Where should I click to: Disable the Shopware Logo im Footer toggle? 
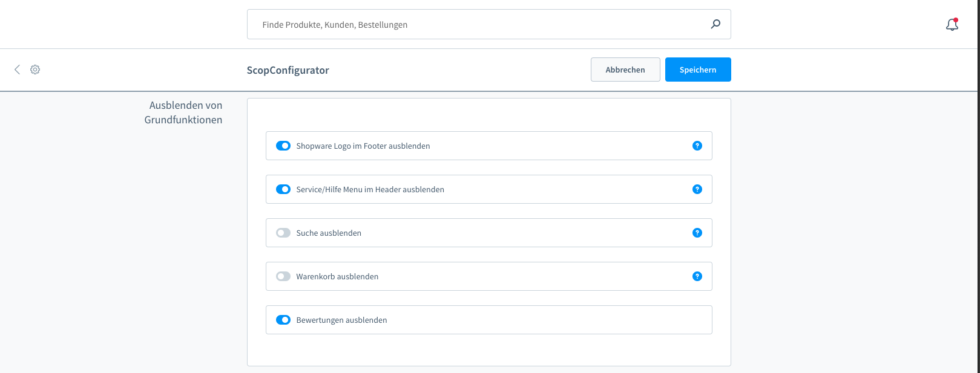pos(283,146)
